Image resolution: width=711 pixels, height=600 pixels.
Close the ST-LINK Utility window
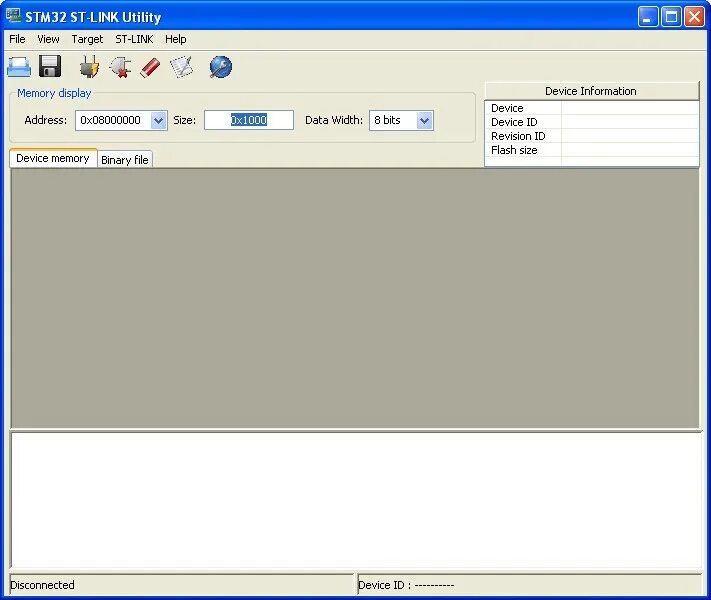(x=694, y=17)
